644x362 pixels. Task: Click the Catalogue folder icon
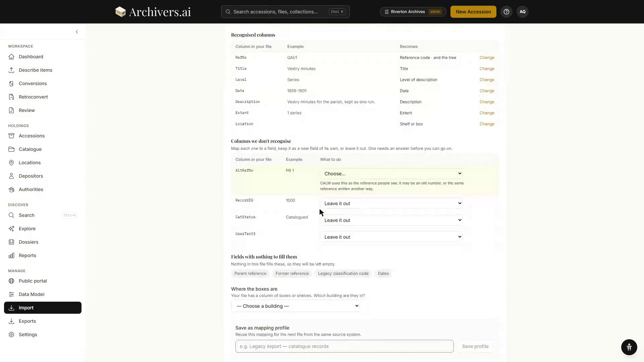point(11,149)
